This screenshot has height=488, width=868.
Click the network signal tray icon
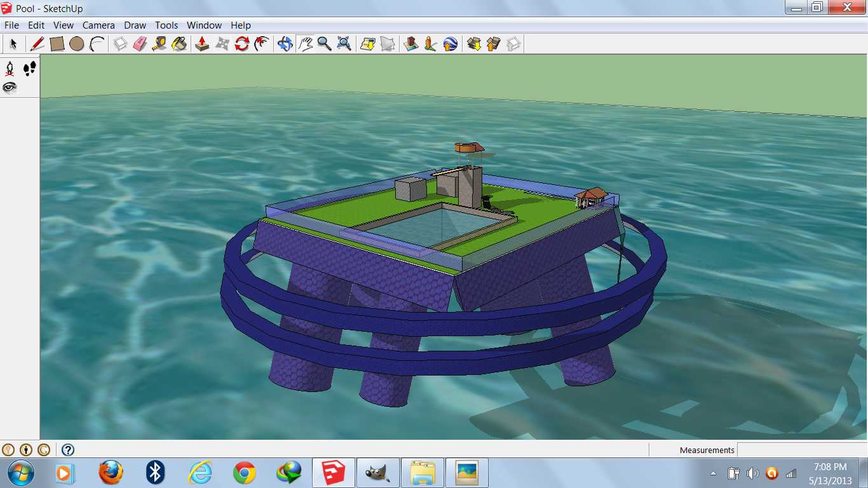click(791, 473)
